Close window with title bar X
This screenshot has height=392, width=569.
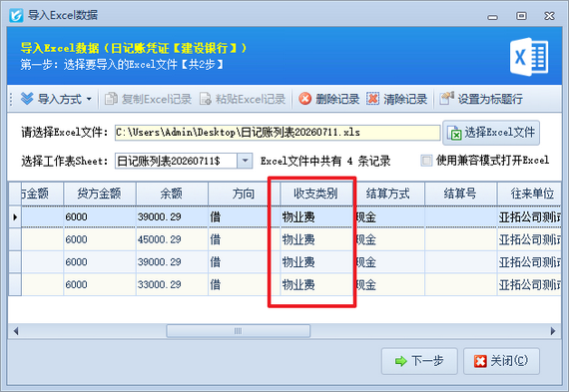tap(549, 16)
